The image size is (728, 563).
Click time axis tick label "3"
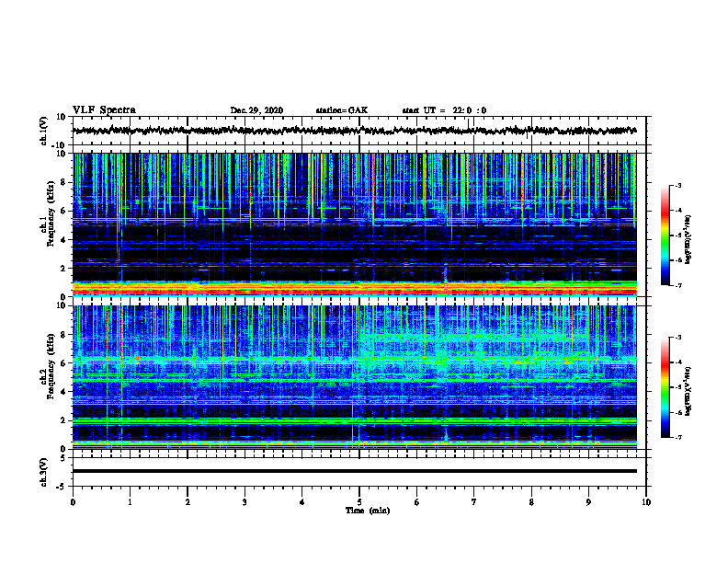click(245, 502)
